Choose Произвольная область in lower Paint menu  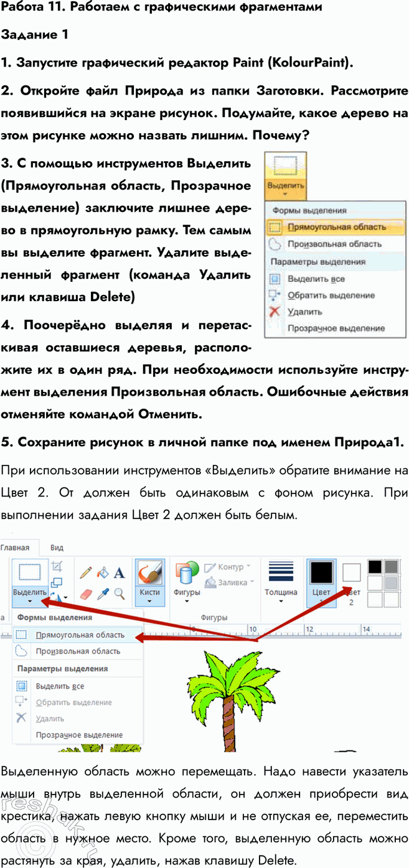[78, 651]
